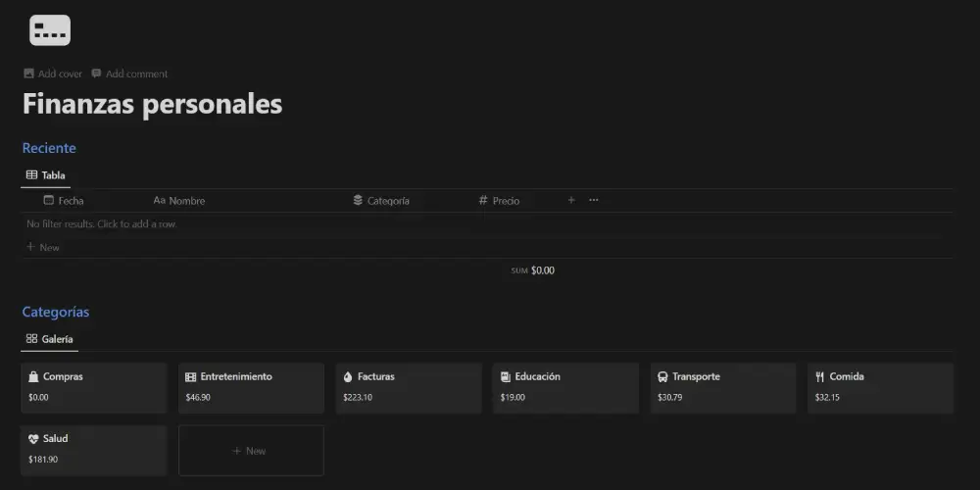980x490 pixels.
Task: Switch to the Tabla view tab
Action: tap(45, 175)
